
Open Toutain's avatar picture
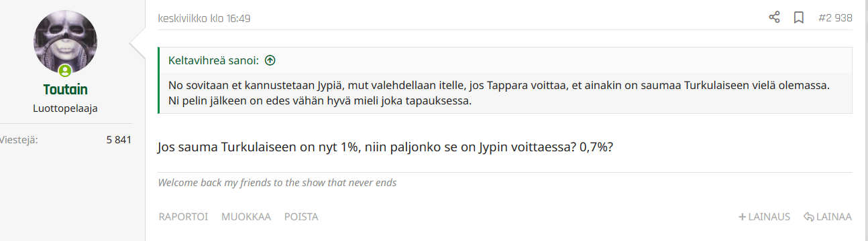tap(65, 43)
